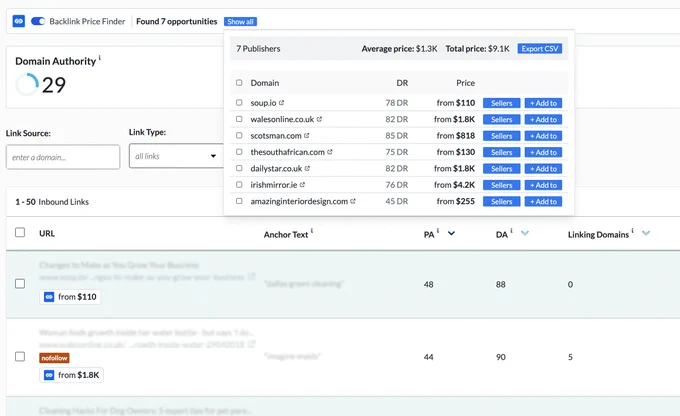
Task: Focus the Link Source enter a domain field
Action: 63,157
